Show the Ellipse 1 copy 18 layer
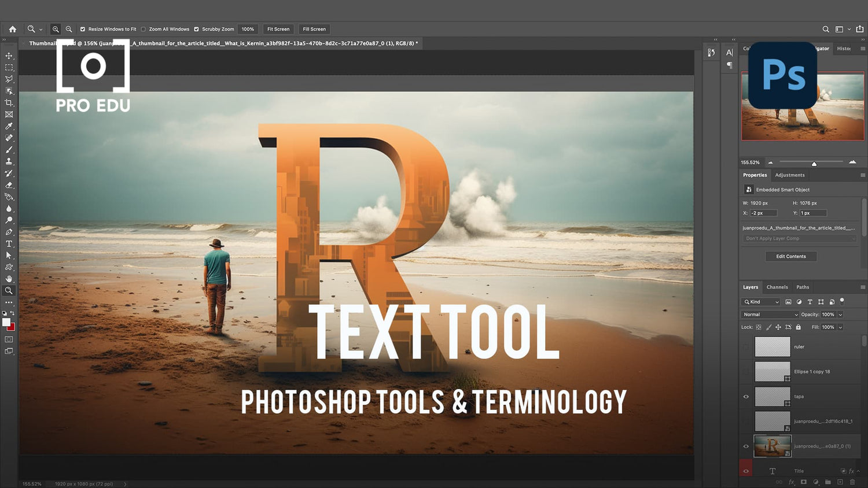The image size is (868, 488). 746,372
